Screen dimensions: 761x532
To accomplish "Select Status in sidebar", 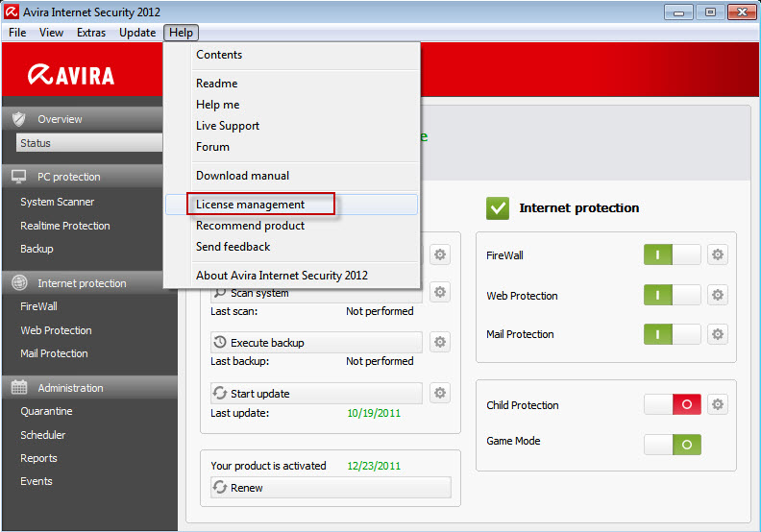I will (89, 143).
